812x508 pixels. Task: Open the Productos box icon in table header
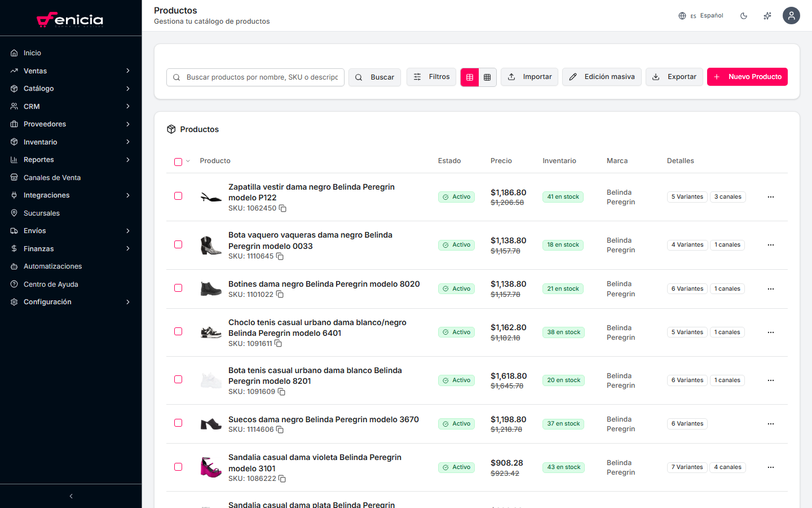(x=171, y=129)
